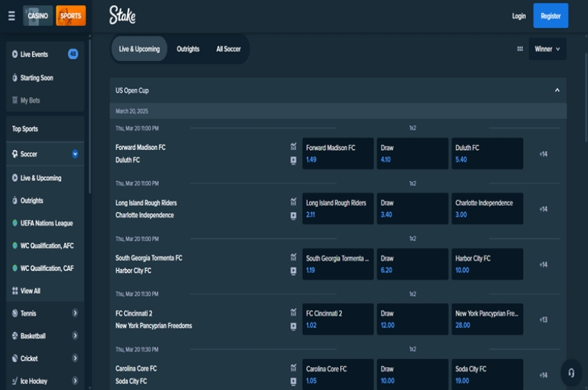The height and width of the screenshot is (390, 588).
Task: Bet on Duluth FC at 5.40
Action: click(487, 154)
